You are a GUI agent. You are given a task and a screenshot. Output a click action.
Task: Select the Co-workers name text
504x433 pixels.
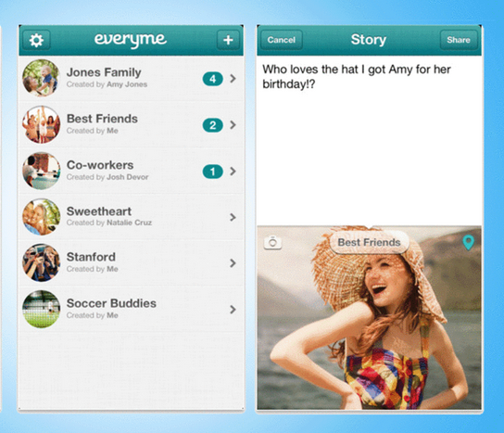point(100,165)
